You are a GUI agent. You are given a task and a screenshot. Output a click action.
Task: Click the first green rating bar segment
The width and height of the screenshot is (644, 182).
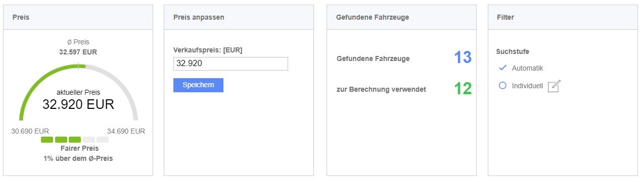pyautogui.click(x=47, y=140)
